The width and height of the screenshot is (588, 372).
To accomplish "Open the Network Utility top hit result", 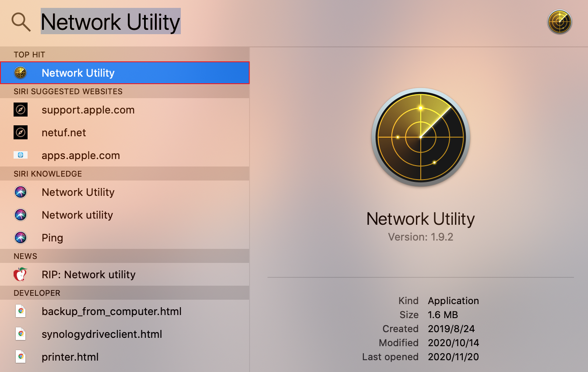I will [125, 73].
